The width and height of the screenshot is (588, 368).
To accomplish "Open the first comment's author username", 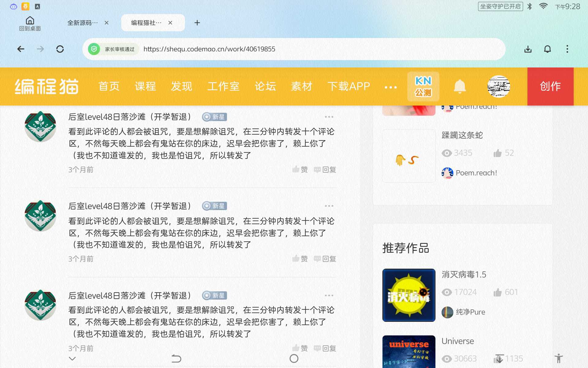I will click(130, 117).
